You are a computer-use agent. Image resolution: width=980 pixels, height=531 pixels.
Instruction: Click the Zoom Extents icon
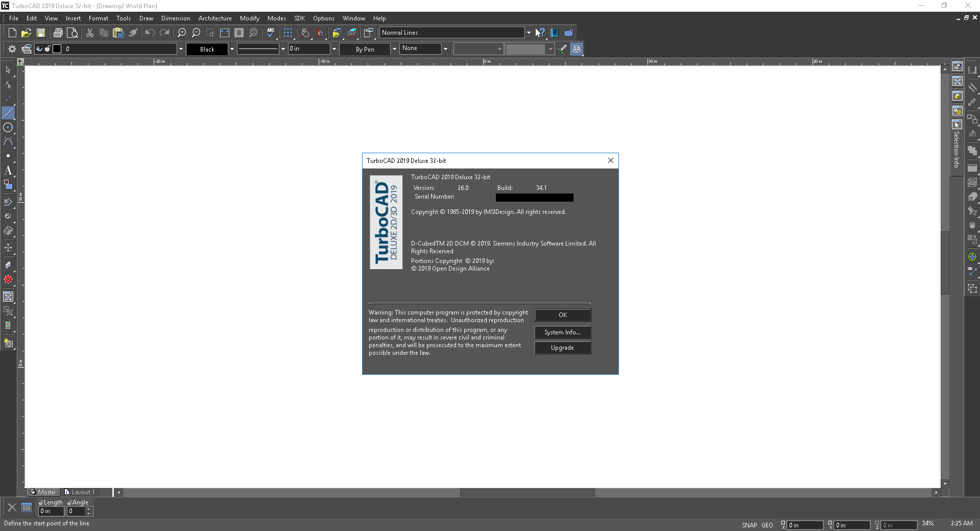click(225, 33)
